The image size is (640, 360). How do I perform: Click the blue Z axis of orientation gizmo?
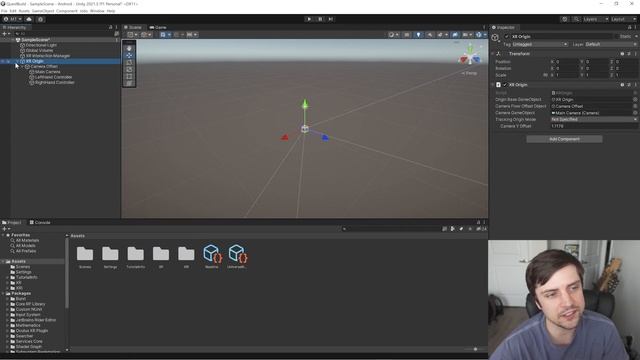click(x=476, y=60)
